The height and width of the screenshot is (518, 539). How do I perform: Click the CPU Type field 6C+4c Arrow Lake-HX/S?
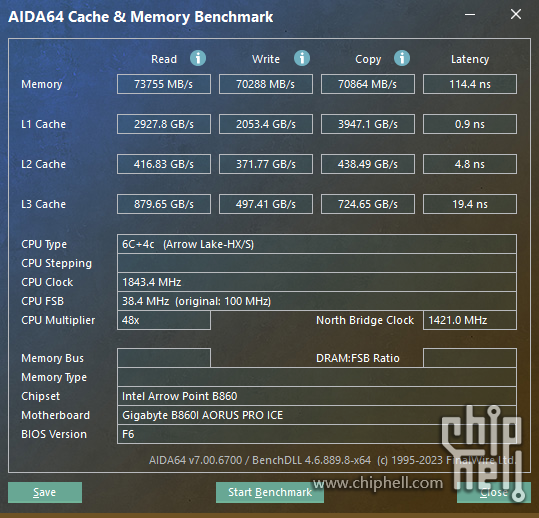pyautogui.click(x=317, y=244)
